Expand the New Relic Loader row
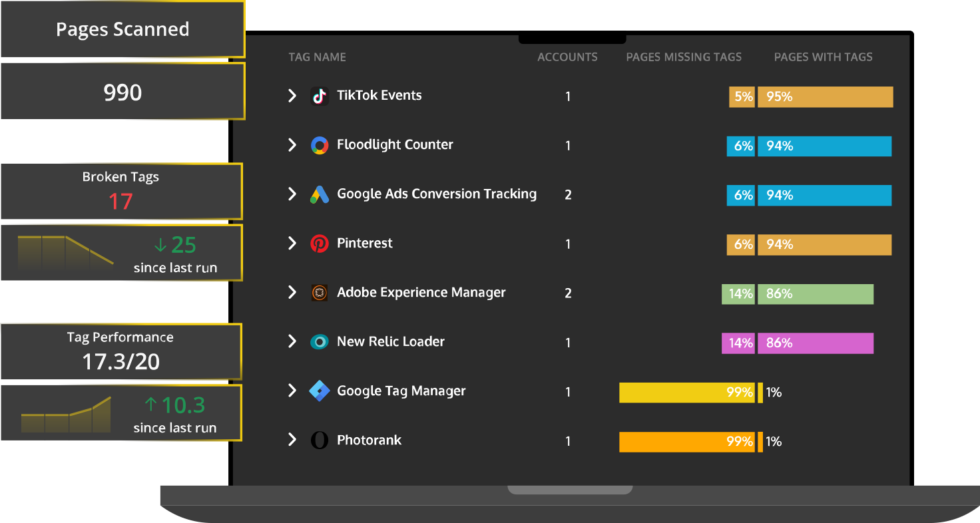 coord(292,342)
